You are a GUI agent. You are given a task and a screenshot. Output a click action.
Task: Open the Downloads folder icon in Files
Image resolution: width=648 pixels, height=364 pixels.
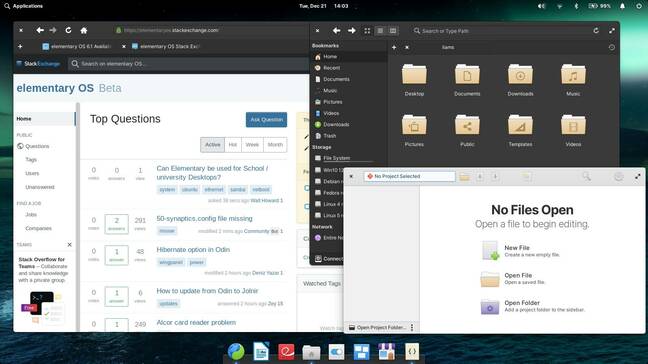point(520,81)
